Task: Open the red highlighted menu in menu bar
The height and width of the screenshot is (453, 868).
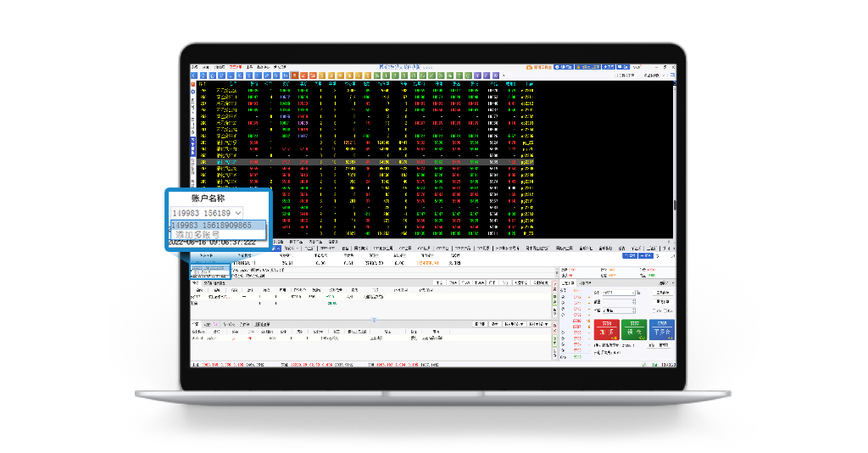Action: coord(236,67)
